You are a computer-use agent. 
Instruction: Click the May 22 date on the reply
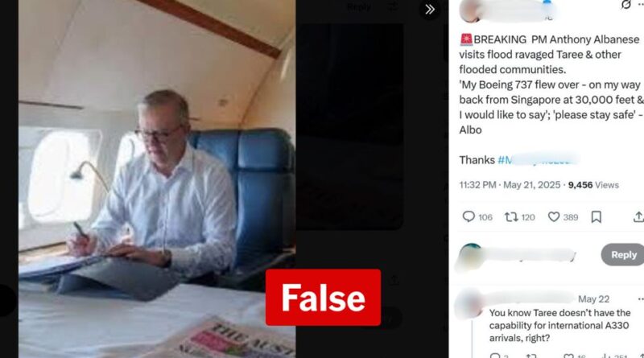click(x=593, y=299)
